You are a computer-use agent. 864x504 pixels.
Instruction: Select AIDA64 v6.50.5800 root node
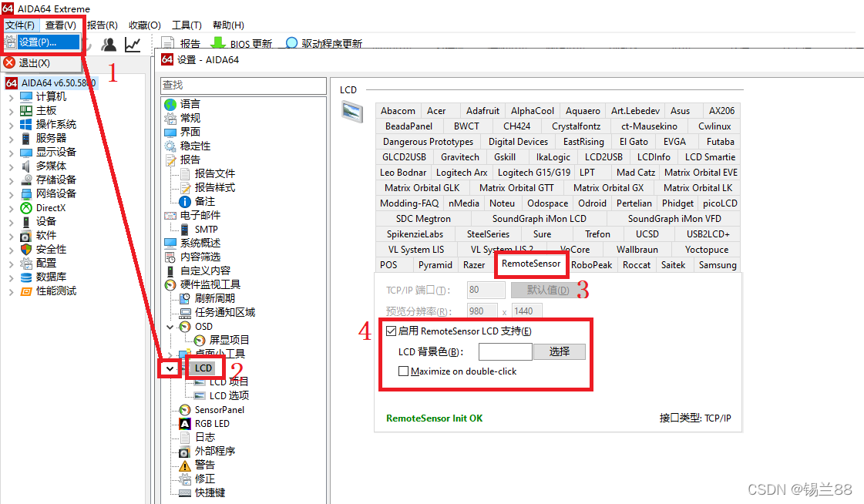tap(59, 83)
